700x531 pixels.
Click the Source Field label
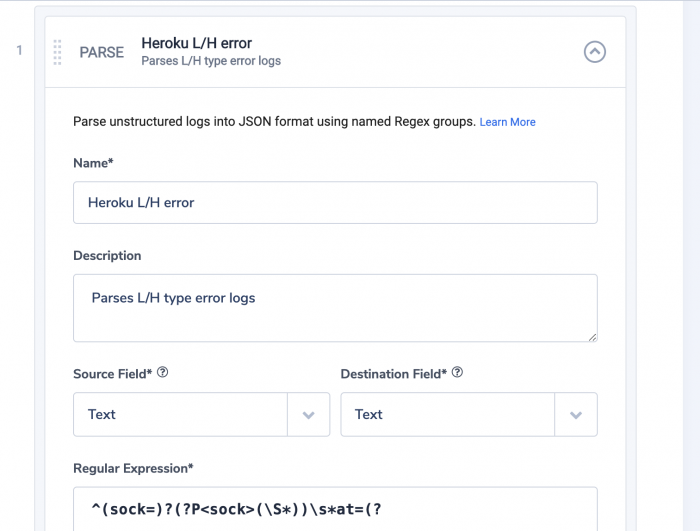pos(112,374)
